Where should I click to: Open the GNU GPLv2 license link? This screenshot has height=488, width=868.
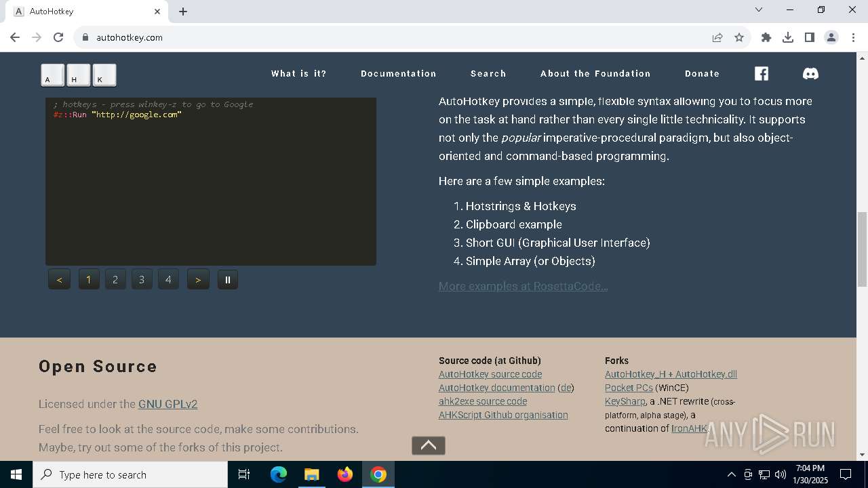(167, 404)
